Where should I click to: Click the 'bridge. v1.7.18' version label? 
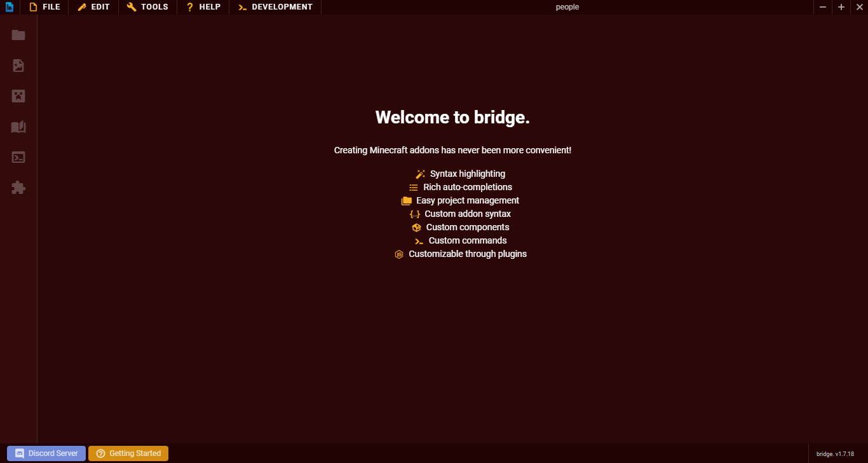click(x=835, y=454)
